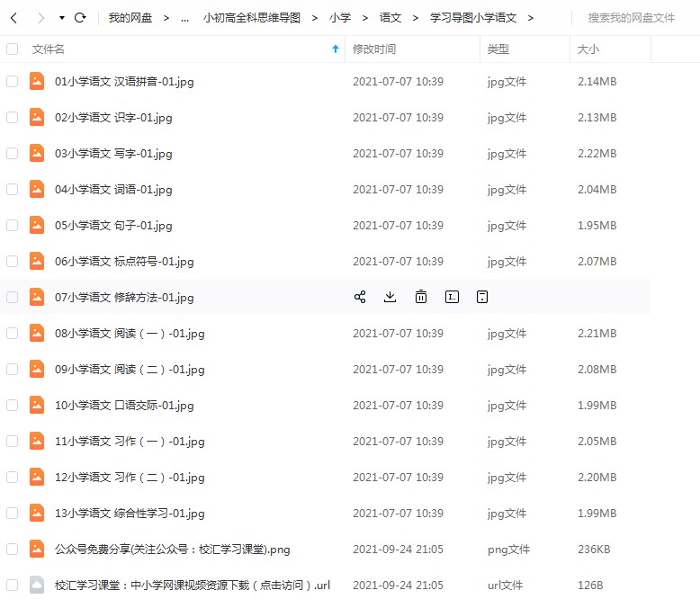Click image icon of 03 写字 file
Image resolution: width=700 pixels, height=608 pixels.
(37, 153)
